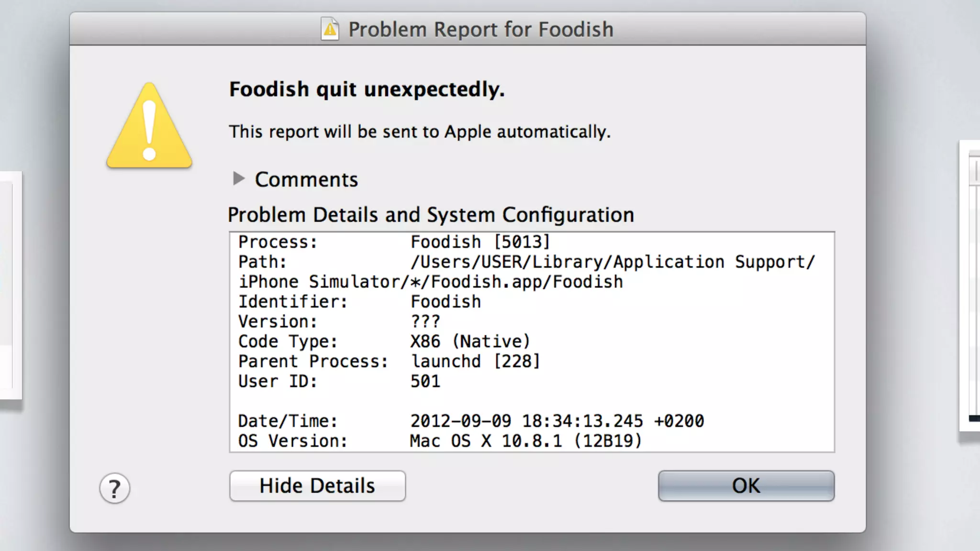Expand the Comments disclosure triangle
Viewport: 980px width, 551px height.
pyautogui.click(x=238, y=179)
